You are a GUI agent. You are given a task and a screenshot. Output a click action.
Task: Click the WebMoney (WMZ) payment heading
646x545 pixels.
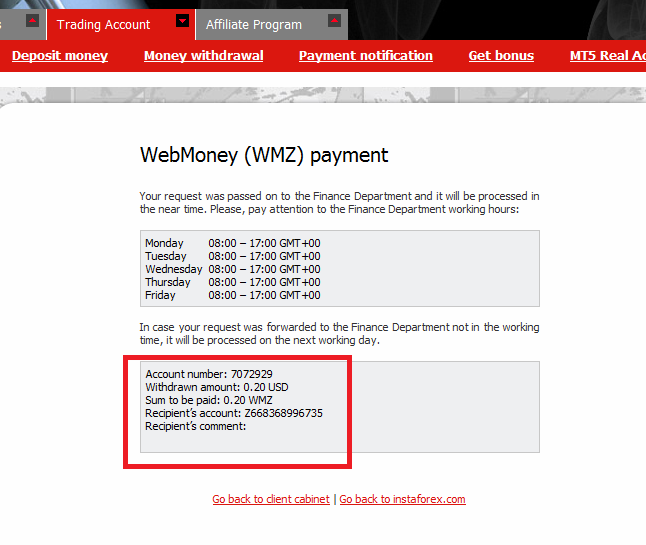coord(264,155)
